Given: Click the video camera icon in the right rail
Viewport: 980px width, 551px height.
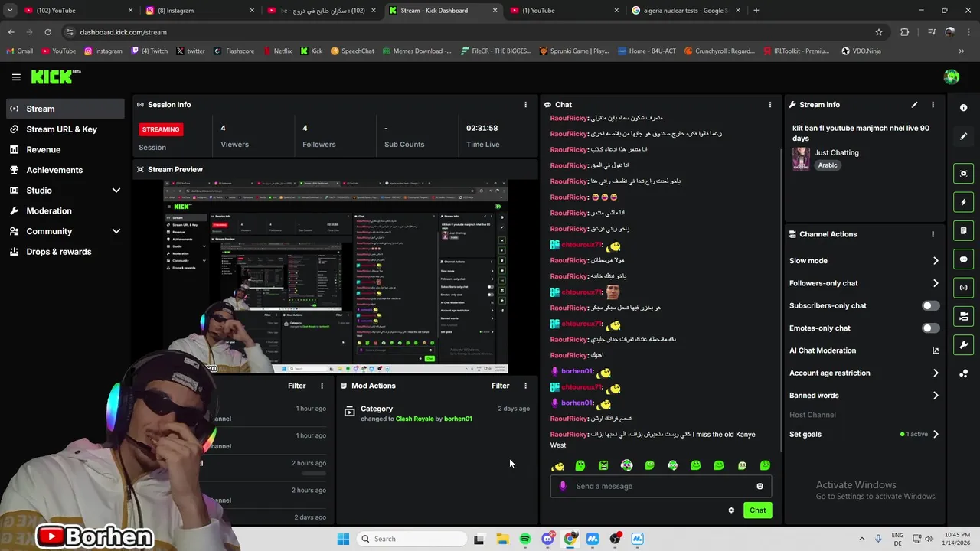Looking at the screenshot, I should pyautogui.click(x=963, y=316).
